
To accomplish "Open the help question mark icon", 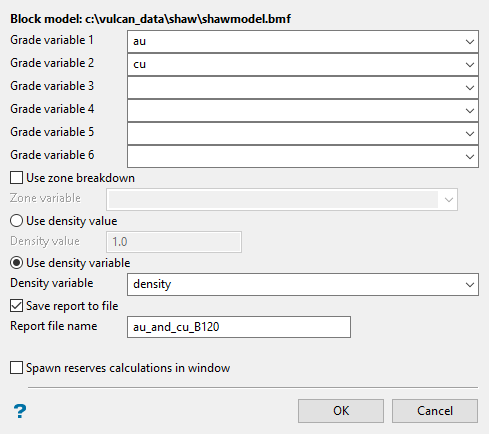I will (x=20, y=411).
